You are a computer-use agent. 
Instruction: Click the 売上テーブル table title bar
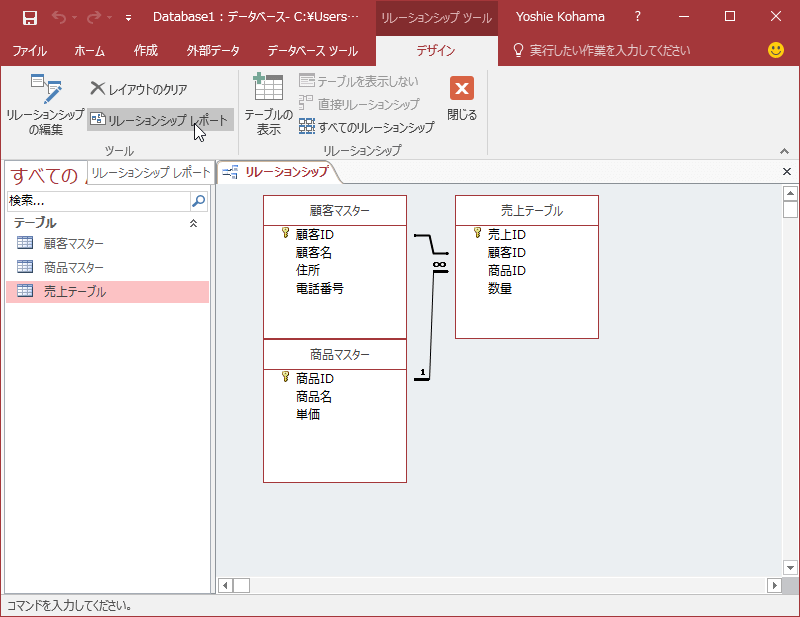527,211
